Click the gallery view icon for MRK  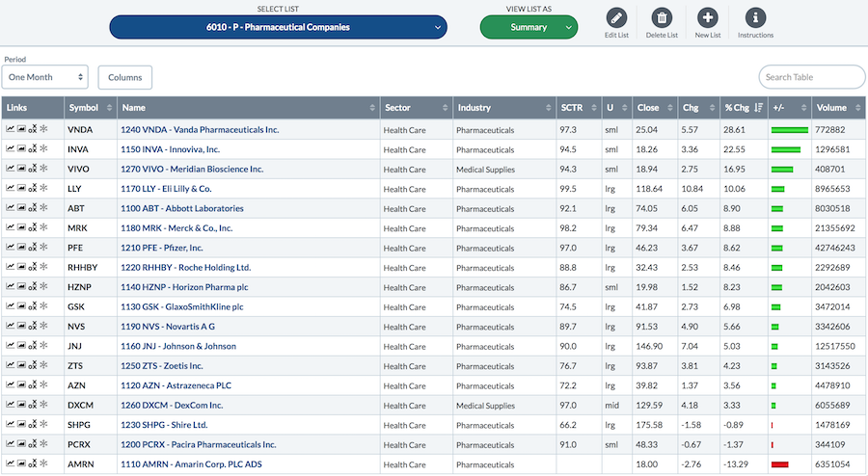[x=21, y=228]
